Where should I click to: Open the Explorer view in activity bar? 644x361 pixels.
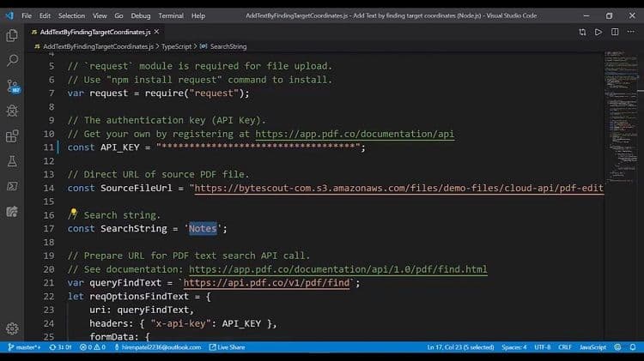pos(12,35)
